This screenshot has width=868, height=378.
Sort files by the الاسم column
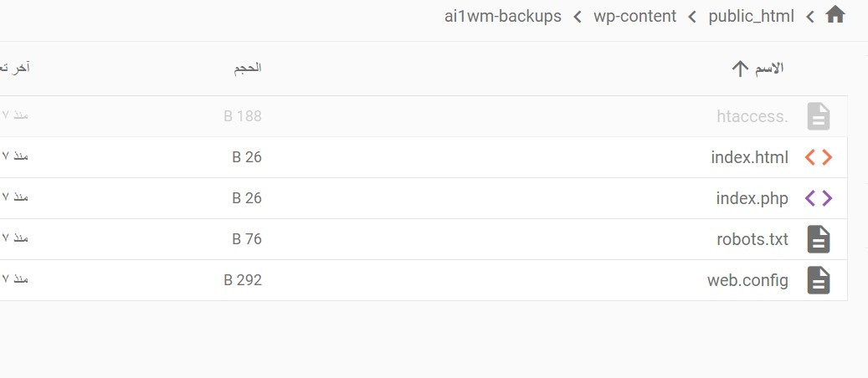point(769,69)
